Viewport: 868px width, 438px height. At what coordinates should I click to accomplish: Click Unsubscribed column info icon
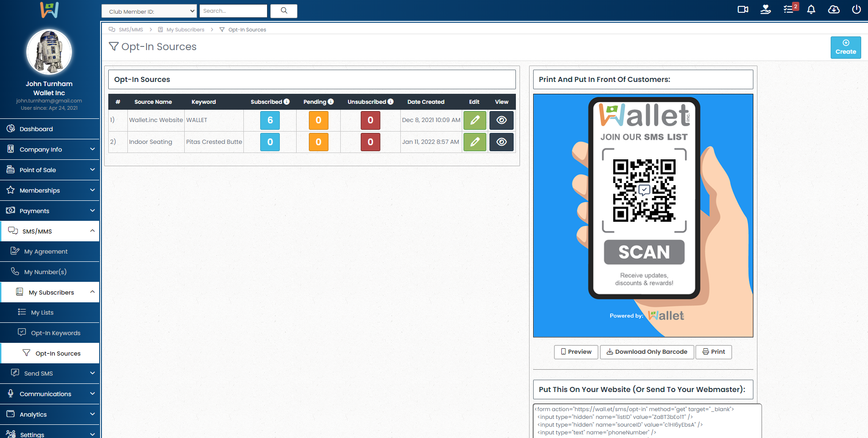(x=390, y=102)
